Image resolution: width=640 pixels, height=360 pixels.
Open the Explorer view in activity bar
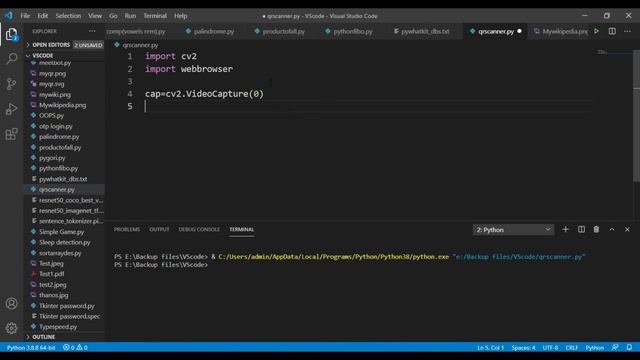point(11,34)
